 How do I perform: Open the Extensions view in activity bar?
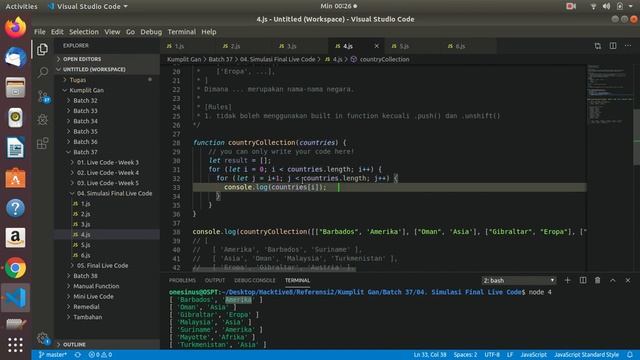click(x=42, y=143)
